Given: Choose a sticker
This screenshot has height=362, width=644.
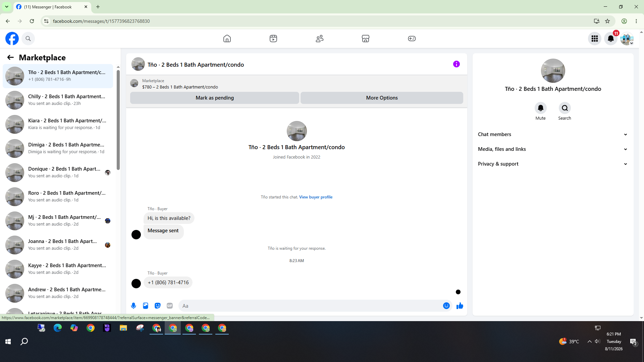Looking at the screenshot, I should point(158,306).
